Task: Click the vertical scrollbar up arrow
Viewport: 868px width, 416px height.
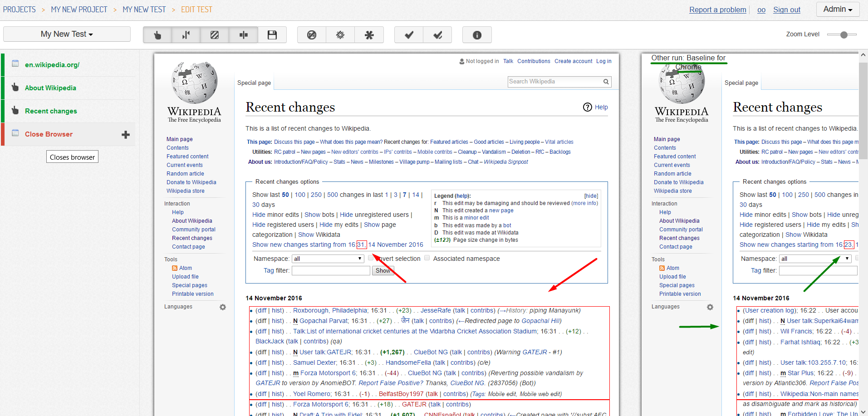Action: [x=863, y=55]
